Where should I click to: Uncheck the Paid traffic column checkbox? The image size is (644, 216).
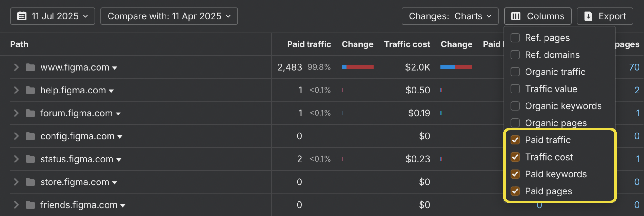[x=515, y=140]
